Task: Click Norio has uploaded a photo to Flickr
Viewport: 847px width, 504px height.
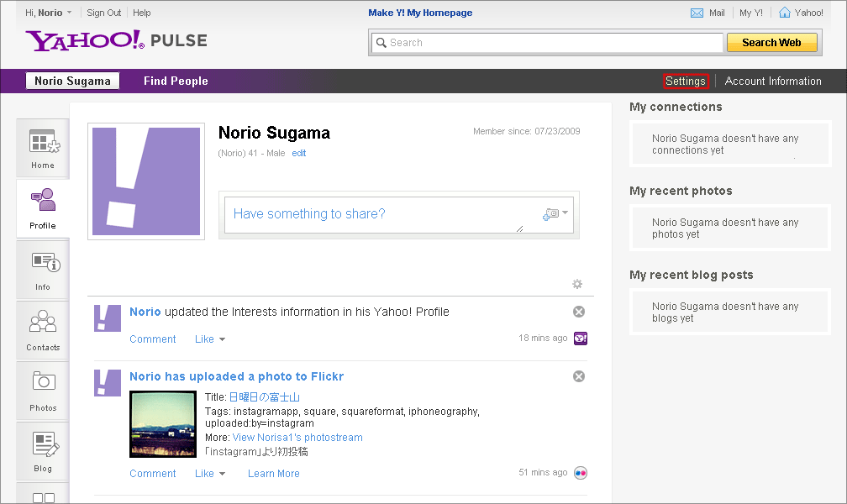Action: point(237,376)
